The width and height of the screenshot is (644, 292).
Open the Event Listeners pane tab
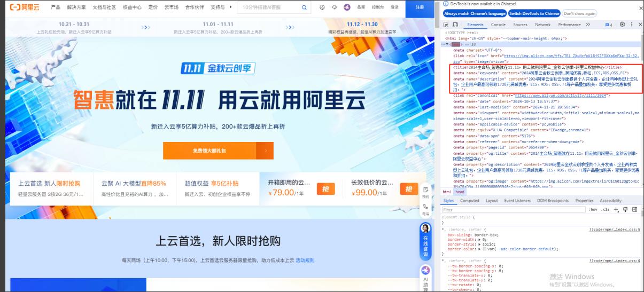coord(517,201)
